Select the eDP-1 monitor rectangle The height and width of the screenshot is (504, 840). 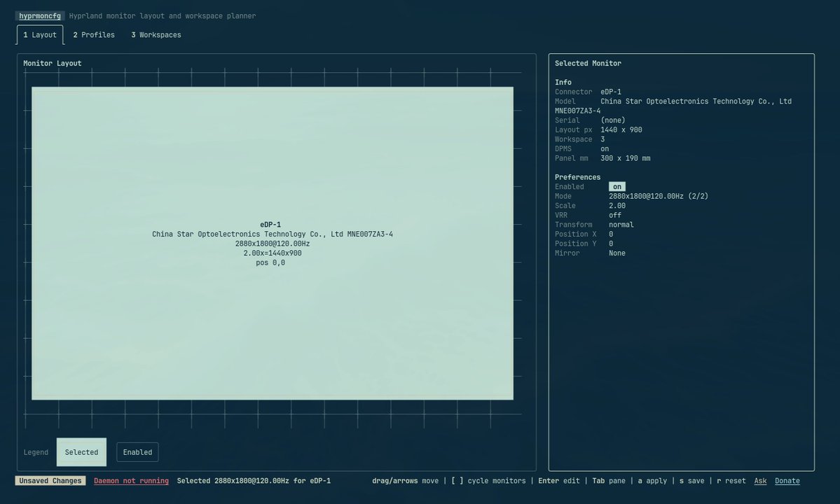(x=272, y=244)
